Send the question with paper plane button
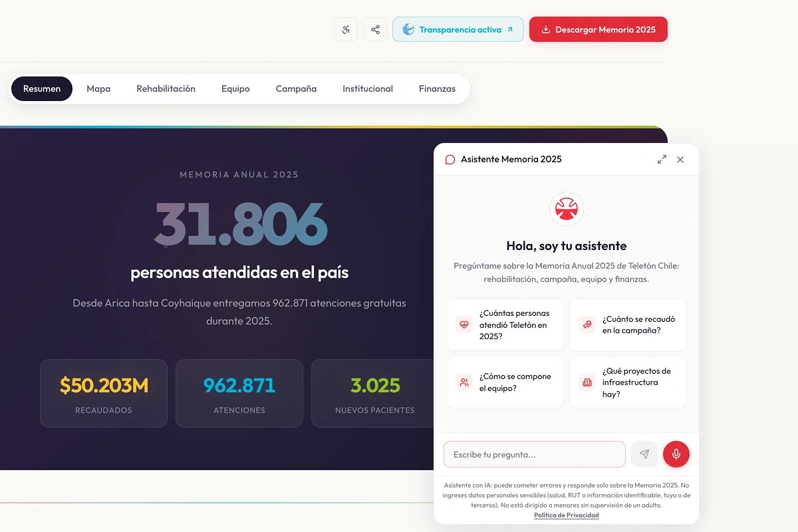This screenshot has width=798, height=532. click(x=644, y=454)
